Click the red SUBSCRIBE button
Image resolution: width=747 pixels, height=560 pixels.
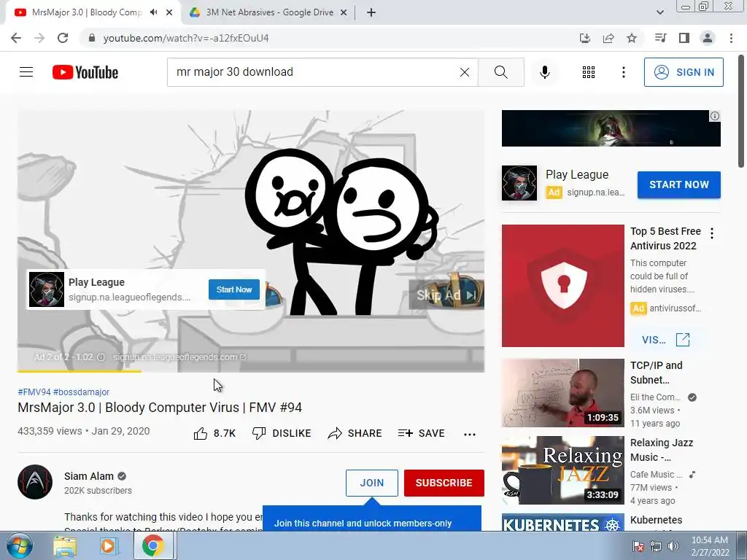(444, 483)
